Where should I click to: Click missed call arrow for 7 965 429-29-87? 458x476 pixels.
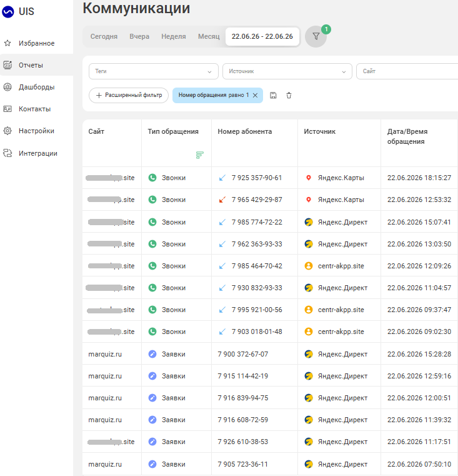click(222, 200)
